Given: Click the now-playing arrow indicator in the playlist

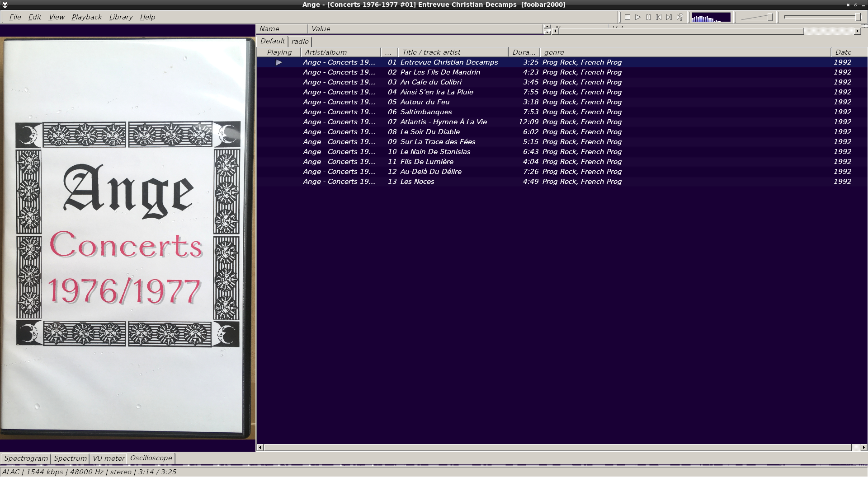Looking at the screenshot, I should [x=278, y=62].
